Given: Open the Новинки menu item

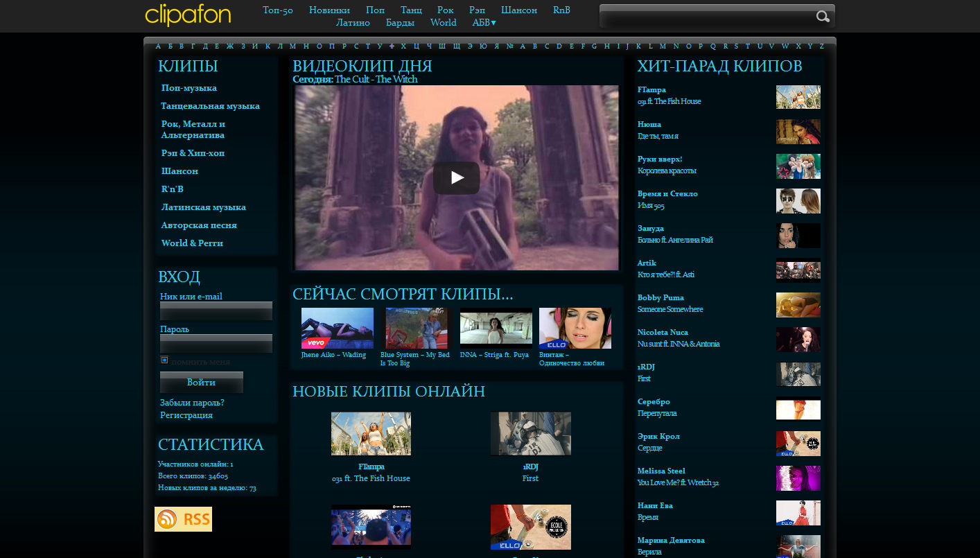Looking at the screenshot, I should tap(329, 10).
